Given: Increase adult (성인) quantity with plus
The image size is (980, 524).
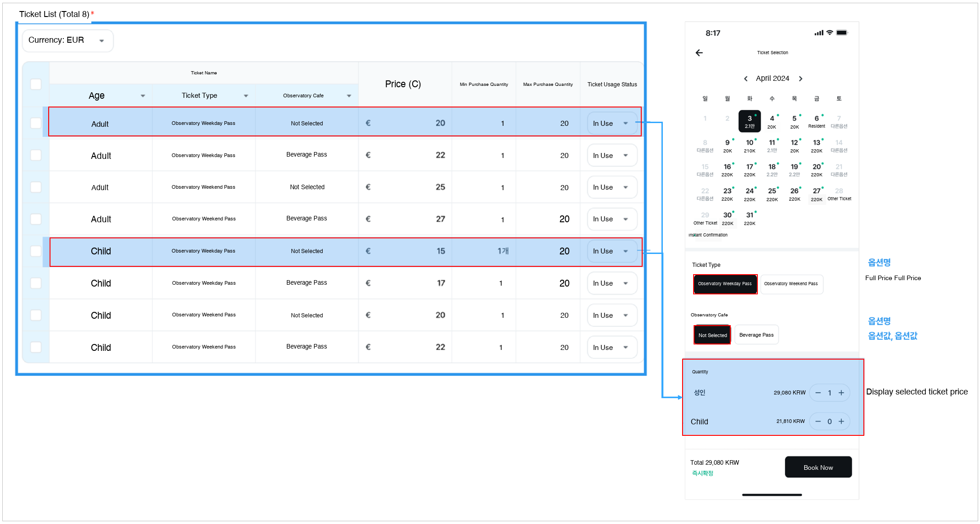Looking at the screenshot, I should tap(841, 393).
